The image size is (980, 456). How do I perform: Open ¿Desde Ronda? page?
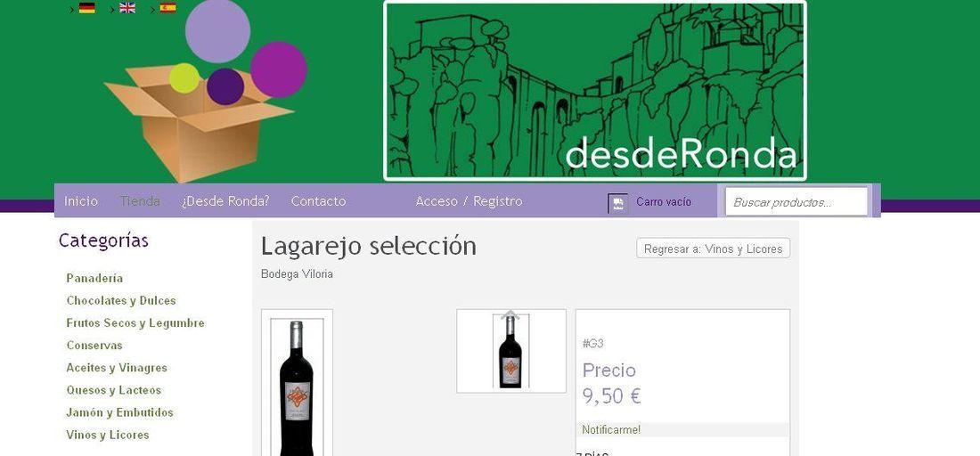tap(225, 201)
